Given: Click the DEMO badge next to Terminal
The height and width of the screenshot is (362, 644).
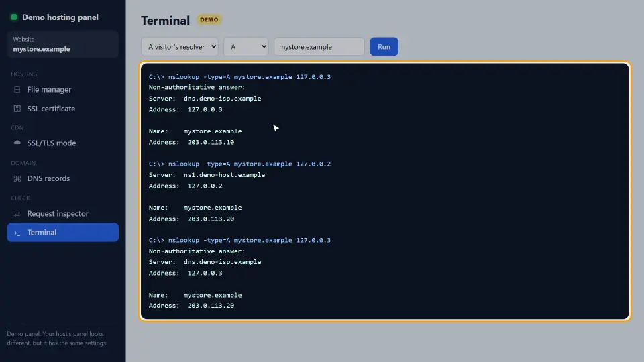Looking at the screenshot, I should (x=209, y=19).
